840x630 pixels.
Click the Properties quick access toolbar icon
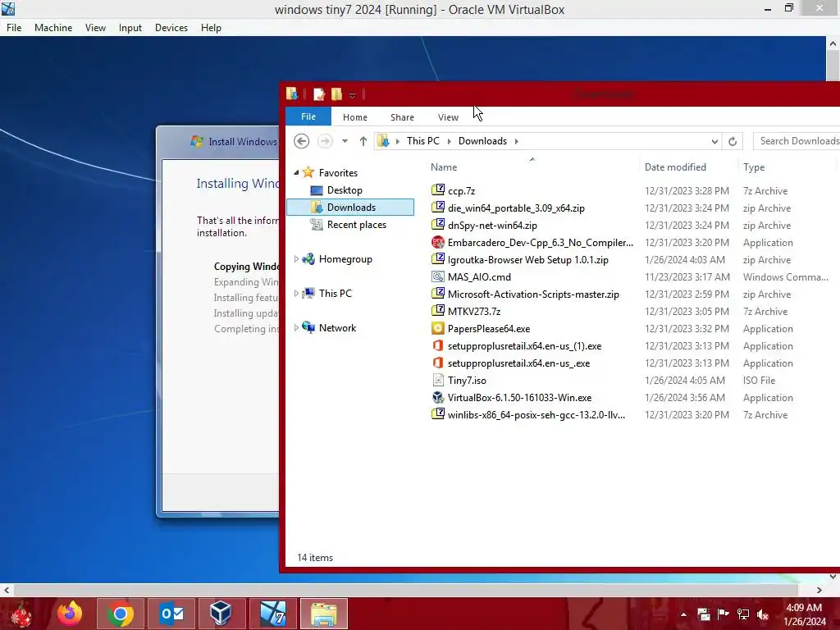[x=319, y=94]
